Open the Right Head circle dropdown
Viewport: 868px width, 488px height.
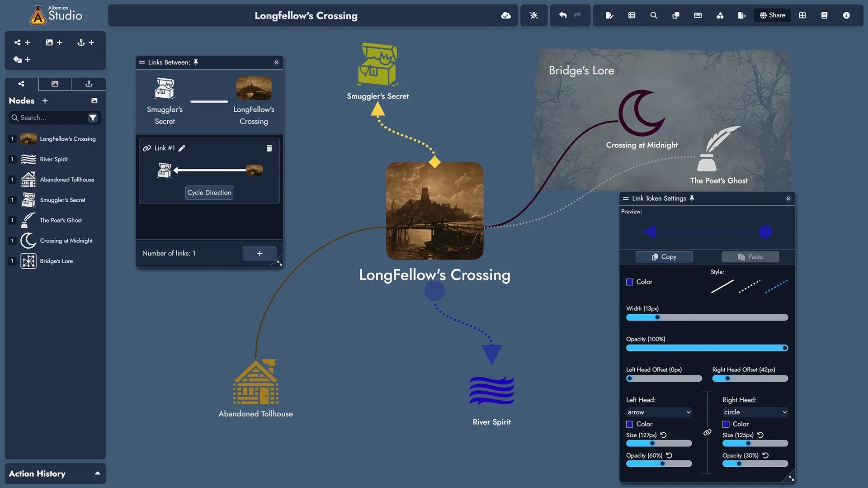coord(755,412)
